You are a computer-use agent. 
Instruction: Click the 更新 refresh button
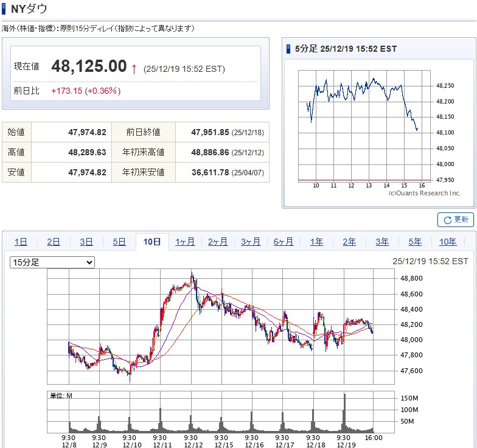[456, 220]
